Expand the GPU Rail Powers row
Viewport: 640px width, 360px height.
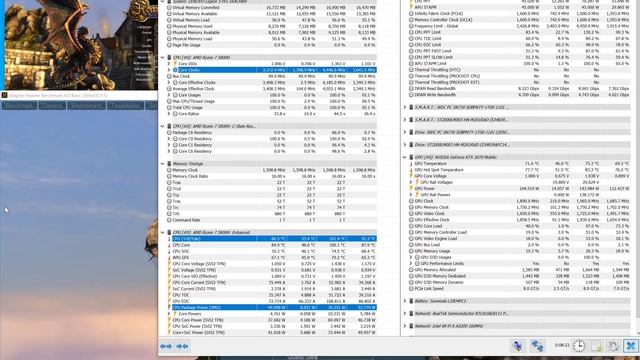[411, 195]
